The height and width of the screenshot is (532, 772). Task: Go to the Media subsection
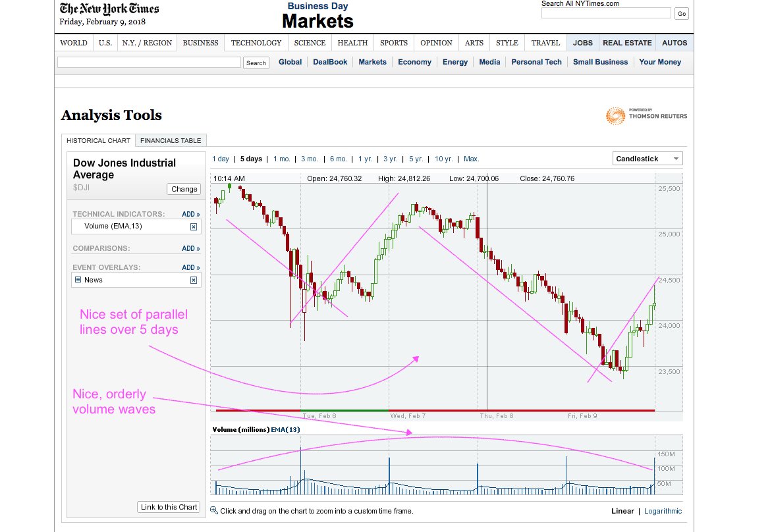[x=489, y=62]
